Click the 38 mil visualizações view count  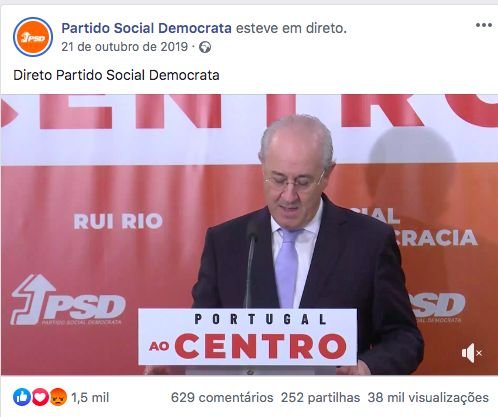tap(428, 398)
